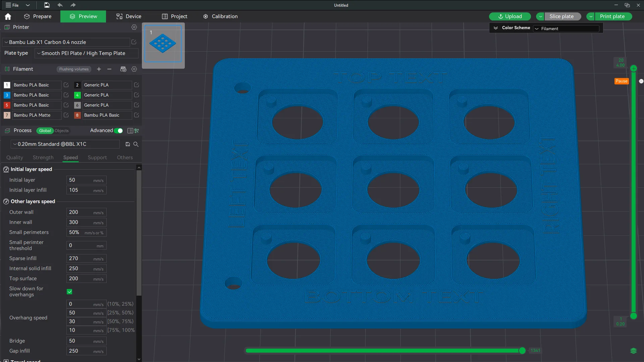Open the Color Scheme Filament dropdown
This screenshot has width=644, height=362.
coord(566,29)
